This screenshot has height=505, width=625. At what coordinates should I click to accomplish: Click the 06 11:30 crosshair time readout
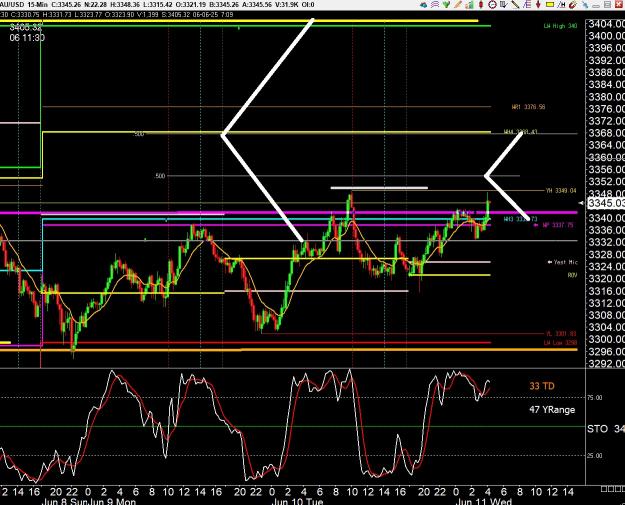click(27, 38)
